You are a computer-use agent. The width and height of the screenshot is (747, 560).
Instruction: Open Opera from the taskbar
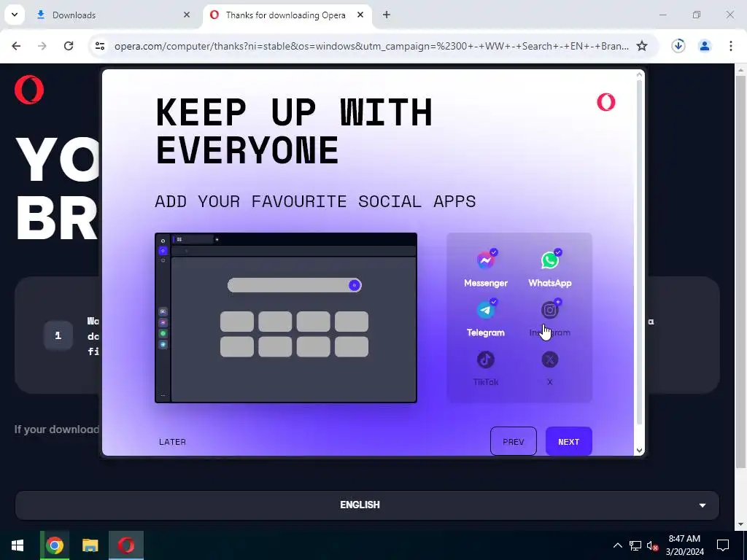tap(125, 545)
